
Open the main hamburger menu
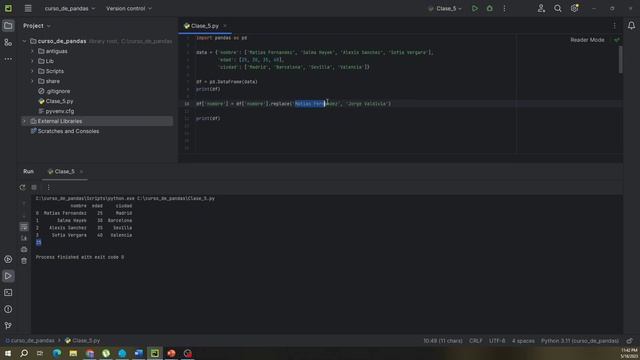(x=28, y=9)
